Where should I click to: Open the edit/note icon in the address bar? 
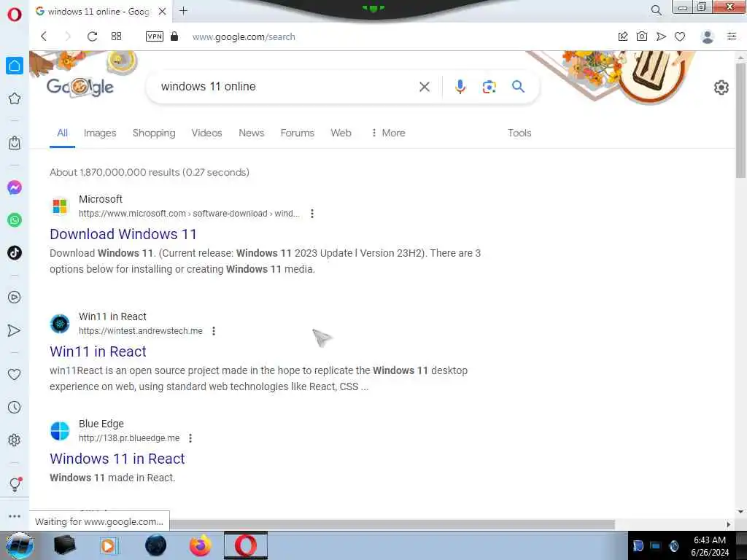pyautogui.click(x=623, y=36)
